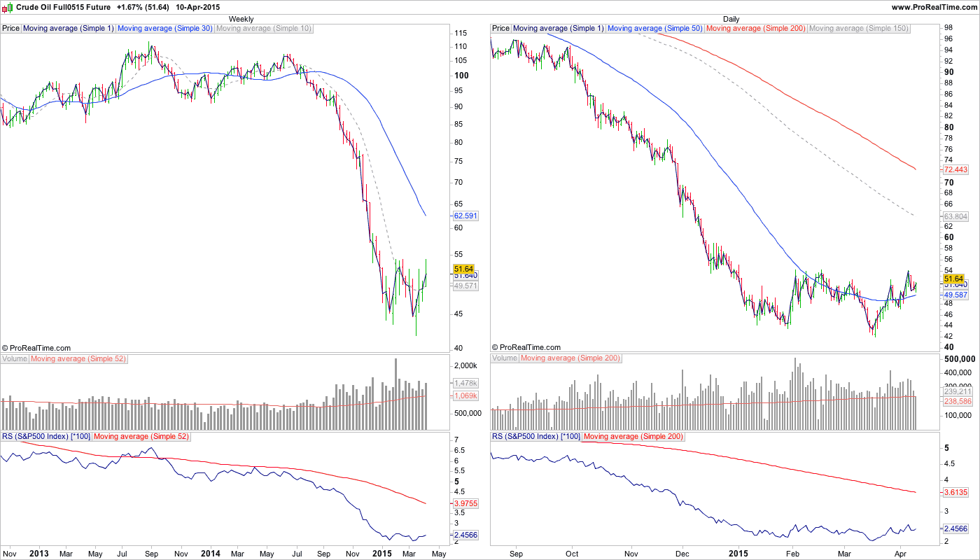Click the 115 label on Weekly price axis
Screen dimensions: 980x560
(x=461, y=33)
